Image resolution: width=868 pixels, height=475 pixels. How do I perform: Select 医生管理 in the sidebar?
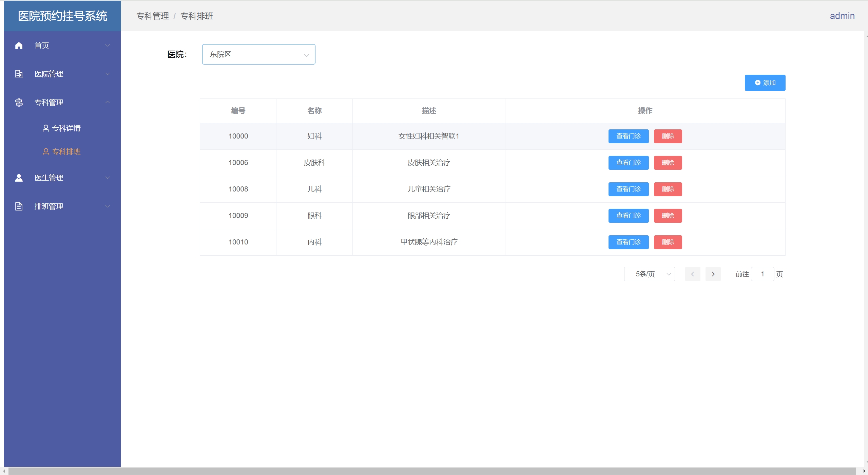pos(49,178)
